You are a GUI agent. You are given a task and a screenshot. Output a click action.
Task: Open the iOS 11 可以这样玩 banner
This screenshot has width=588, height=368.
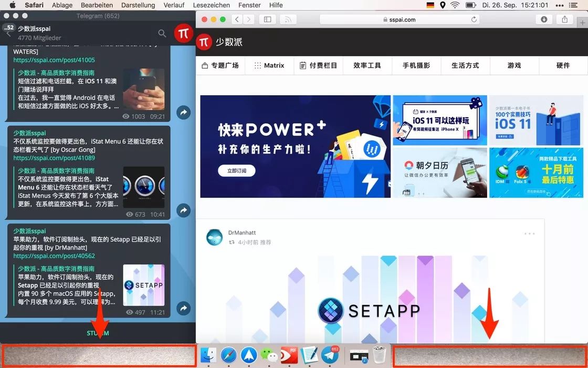point(440,120)
